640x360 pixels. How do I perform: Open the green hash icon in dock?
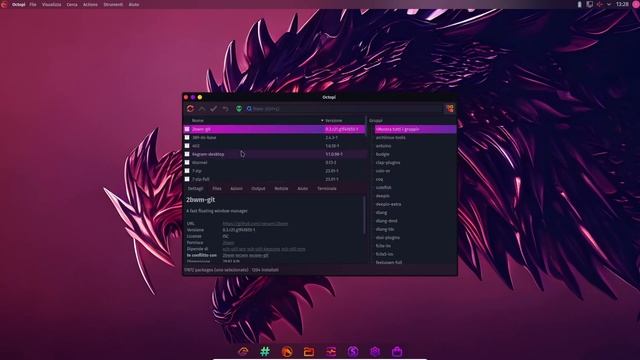265,351
